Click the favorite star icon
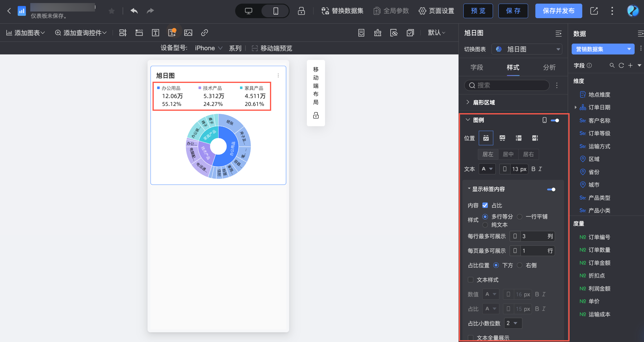The image size is (644, 342). 112,11
